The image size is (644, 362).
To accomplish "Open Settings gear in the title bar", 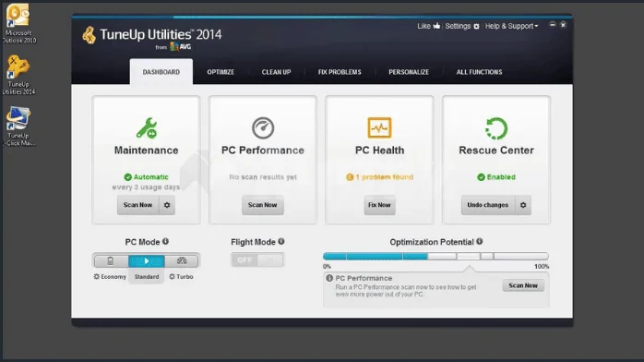I will (476, 26).
